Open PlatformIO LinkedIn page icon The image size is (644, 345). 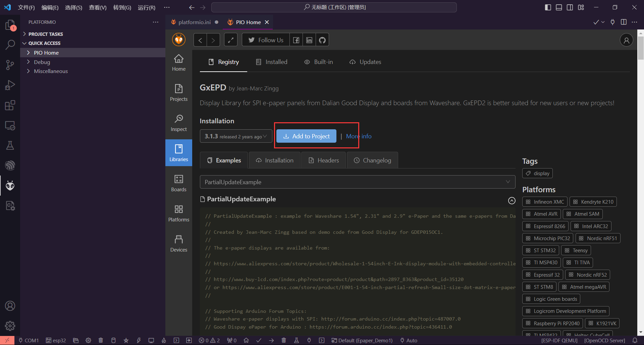tap(309, 40)
